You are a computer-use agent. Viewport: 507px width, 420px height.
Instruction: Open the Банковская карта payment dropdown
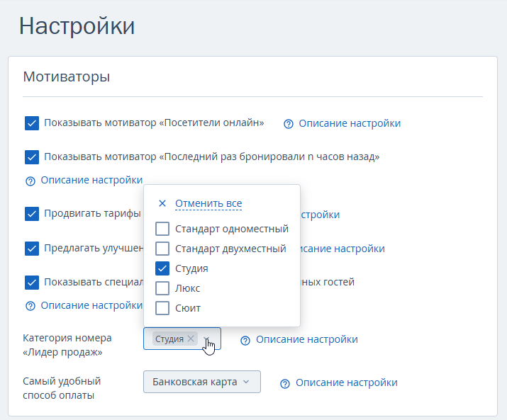pos(202,382)
